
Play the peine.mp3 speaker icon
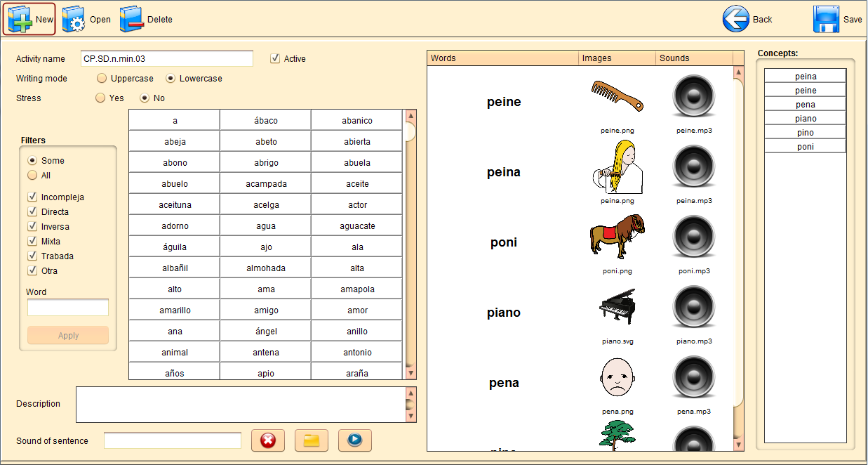[x=693, y=96]
